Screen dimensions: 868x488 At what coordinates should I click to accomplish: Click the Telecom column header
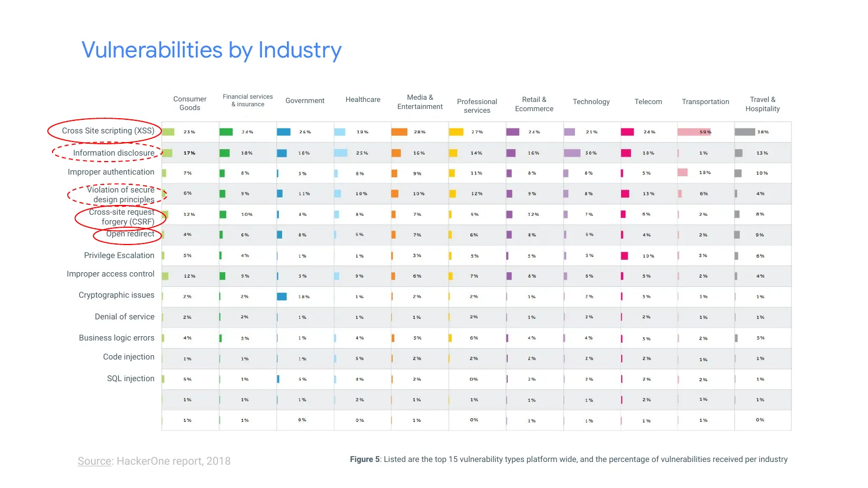648,101
